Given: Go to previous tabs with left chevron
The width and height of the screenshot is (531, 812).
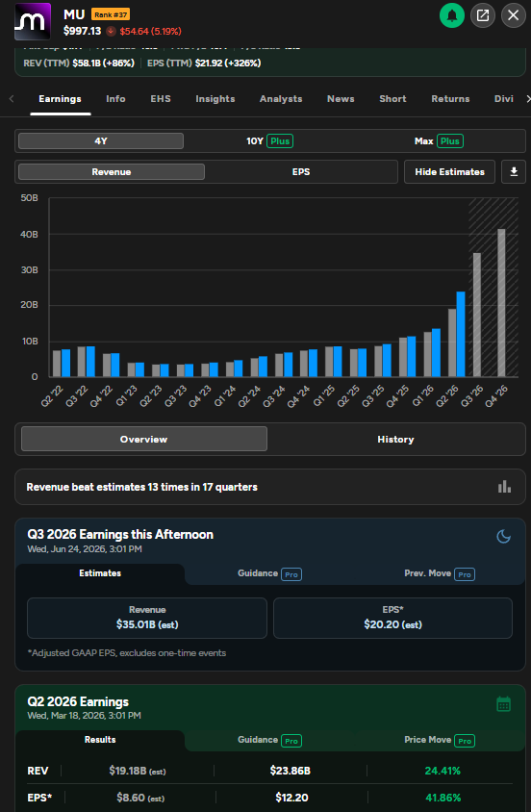Looking at the screenshot, I should click(12, 98).
